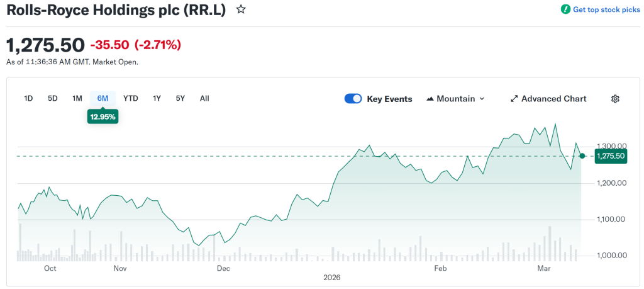Click the Nov date axis label

120,268
